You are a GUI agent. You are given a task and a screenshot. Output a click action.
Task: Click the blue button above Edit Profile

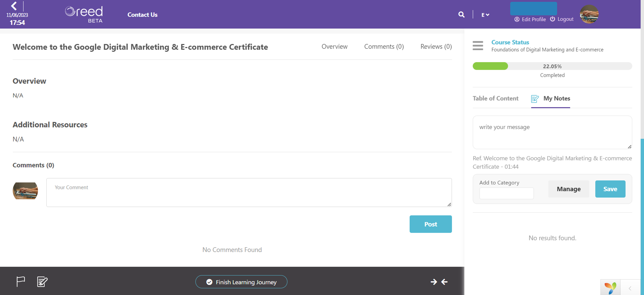click(x=533, y=8)
